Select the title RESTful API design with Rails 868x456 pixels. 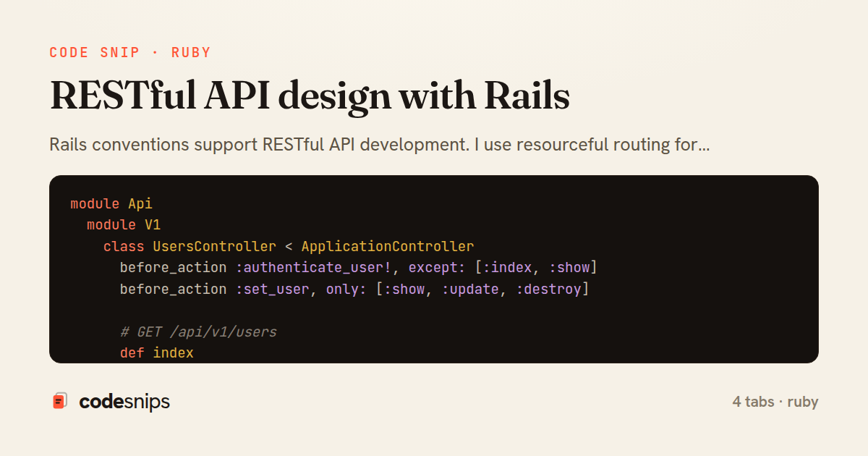[310, 95]
